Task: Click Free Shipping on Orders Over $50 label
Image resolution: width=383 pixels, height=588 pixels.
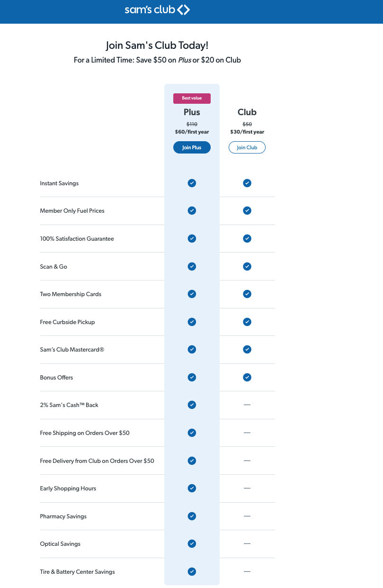Action: tap(85, 433)
